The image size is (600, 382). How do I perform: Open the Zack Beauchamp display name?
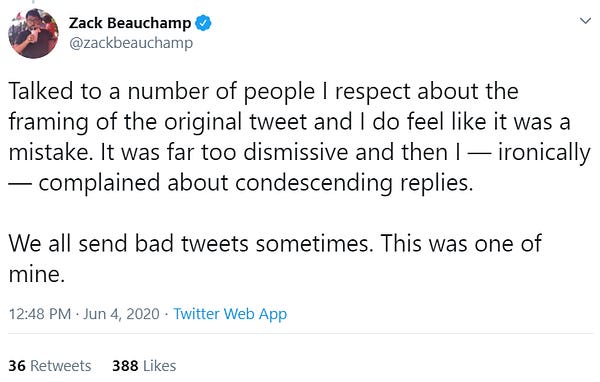point(130,23)
